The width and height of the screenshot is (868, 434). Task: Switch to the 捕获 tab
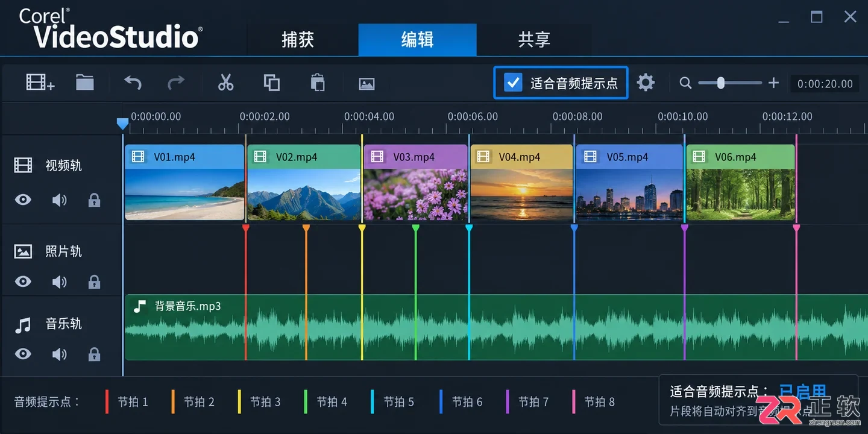pyautogui.click(x=298, y=40)
